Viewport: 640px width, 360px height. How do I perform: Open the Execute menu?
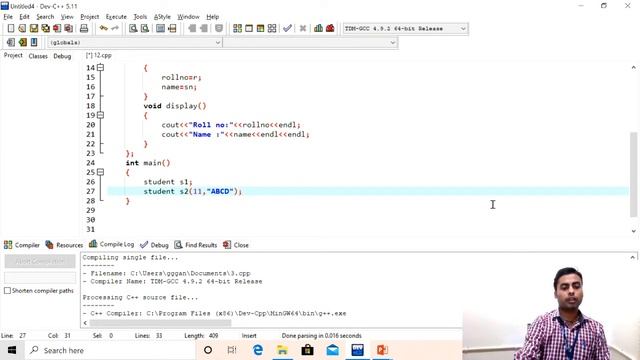116,17
